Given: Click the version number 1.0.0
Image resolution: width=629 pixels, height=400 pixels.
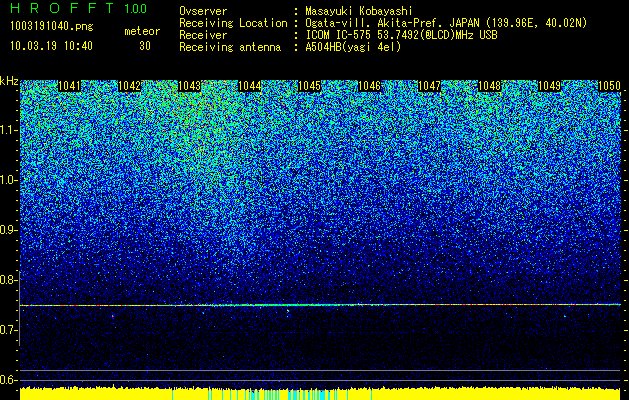Looking at the screenshot, I should point(135,9).
